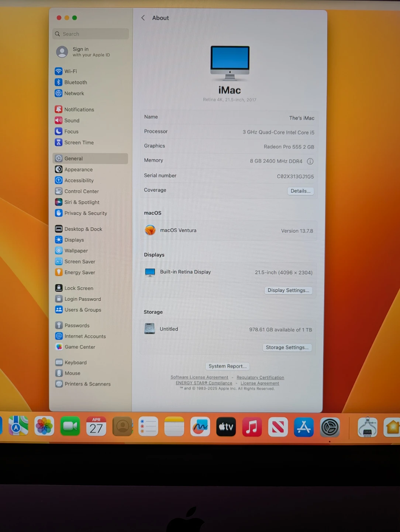Click the Search field in Settings

(x=91, y=34)
